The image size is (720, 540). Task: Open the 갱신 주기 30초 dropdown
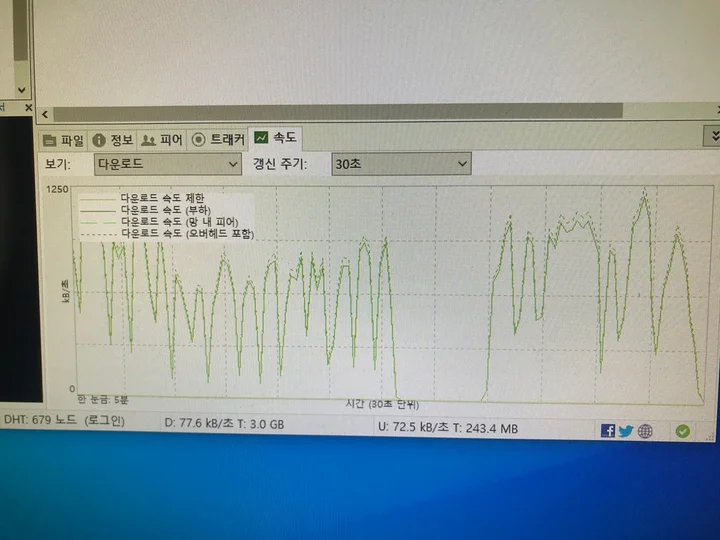(401, 163)
